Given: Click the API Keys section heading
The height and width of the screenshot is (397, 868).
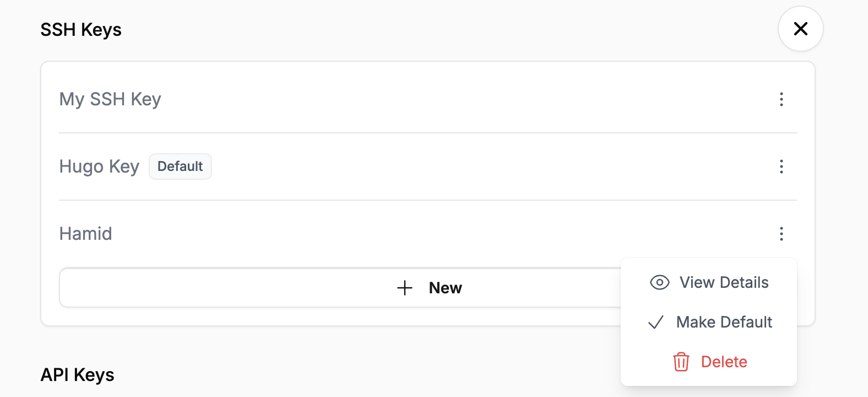Looking at the screenshot, I should tap(77, 375).
